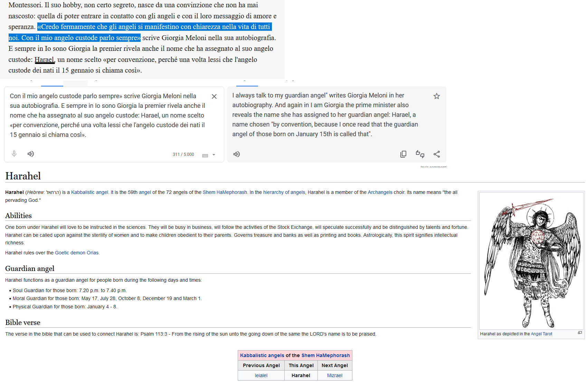The width and height of the screenshot is (588, 383).
Task: Open the Harahel angel illustration
Action: pyautogui.click(x=531, y=261)
